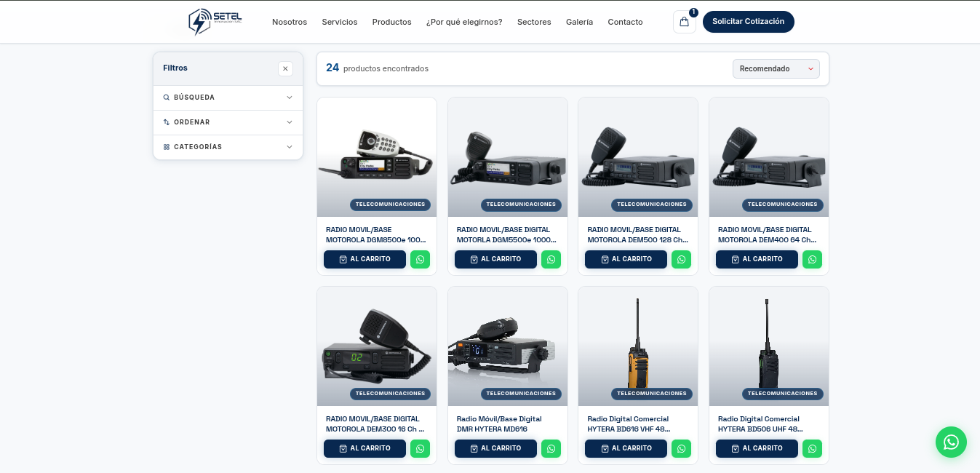This screenshot has height=473, width=980.
Task: Click the Filtros panel heading
Action: (x=175, y=68)
